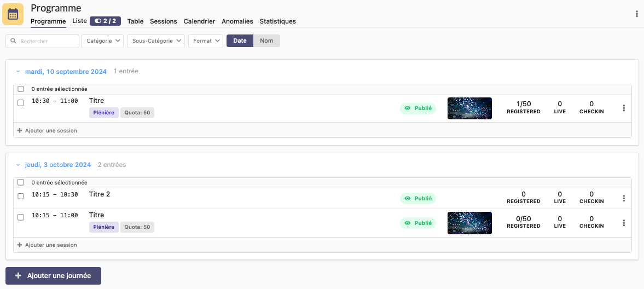Click the plus icon to add a session on 10 septembre

(x=20, y=131)
